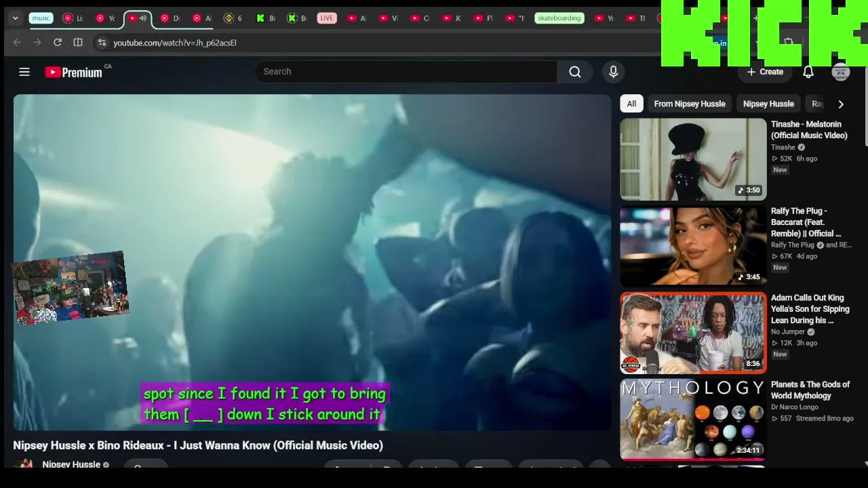Click the main video player

point(312,262)
